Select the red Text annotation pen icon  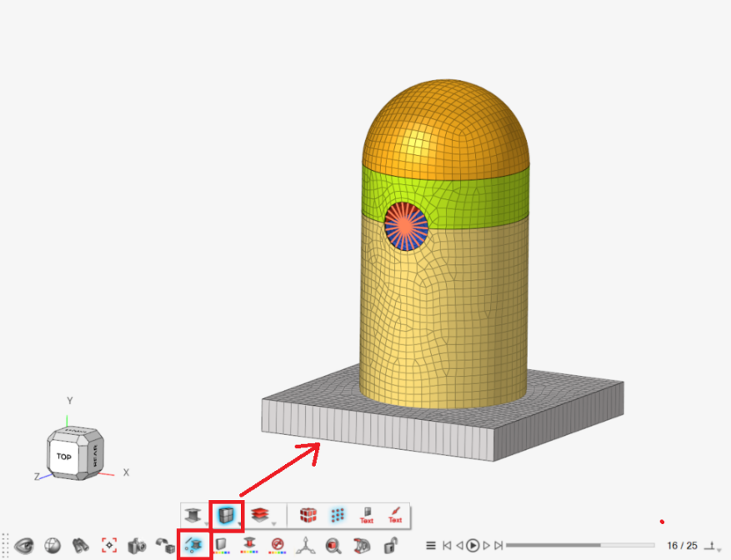point(394,513)
